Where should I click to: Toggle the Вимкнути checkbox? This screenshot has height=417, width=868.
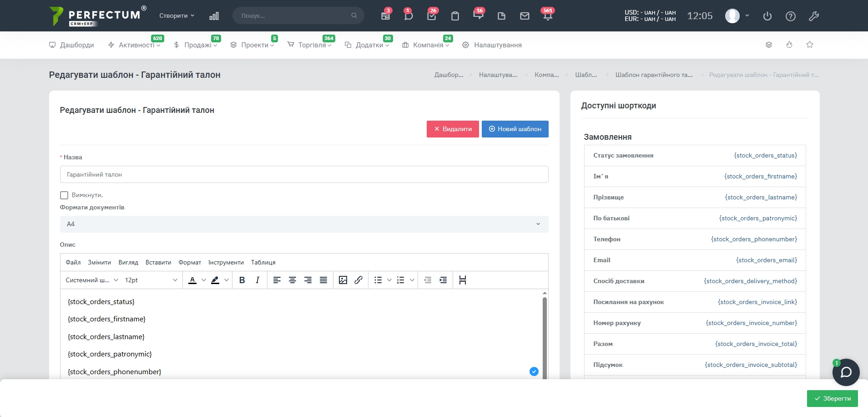tap(64, 195)
